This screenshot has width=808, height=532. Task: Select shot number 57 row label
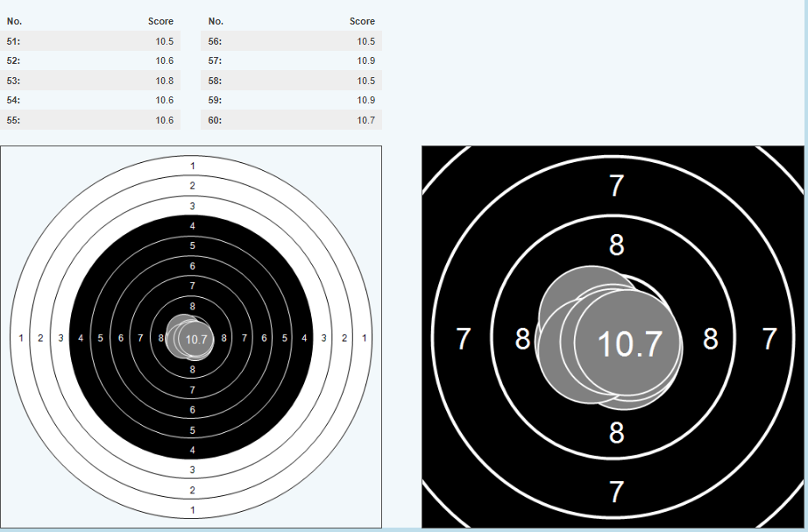coord(215,60)
